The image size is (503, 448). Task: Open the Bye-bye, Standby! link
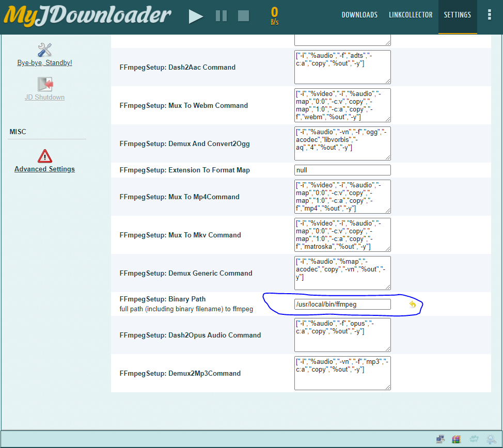coord(44,62)
